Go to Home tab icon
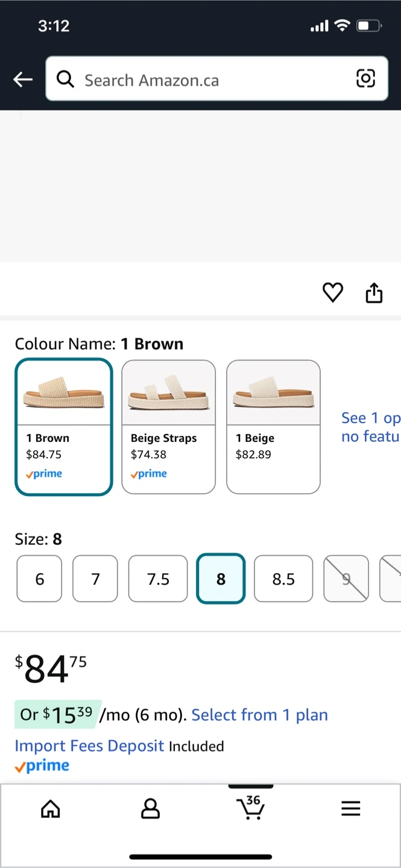401x868 pixels. click(x=50, y=808)
